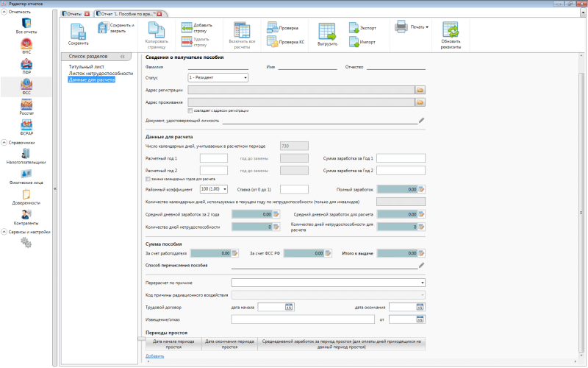This screenshot has width=588, height=368.
Task: Close the Отчеты tab
Action: [87, 14]
